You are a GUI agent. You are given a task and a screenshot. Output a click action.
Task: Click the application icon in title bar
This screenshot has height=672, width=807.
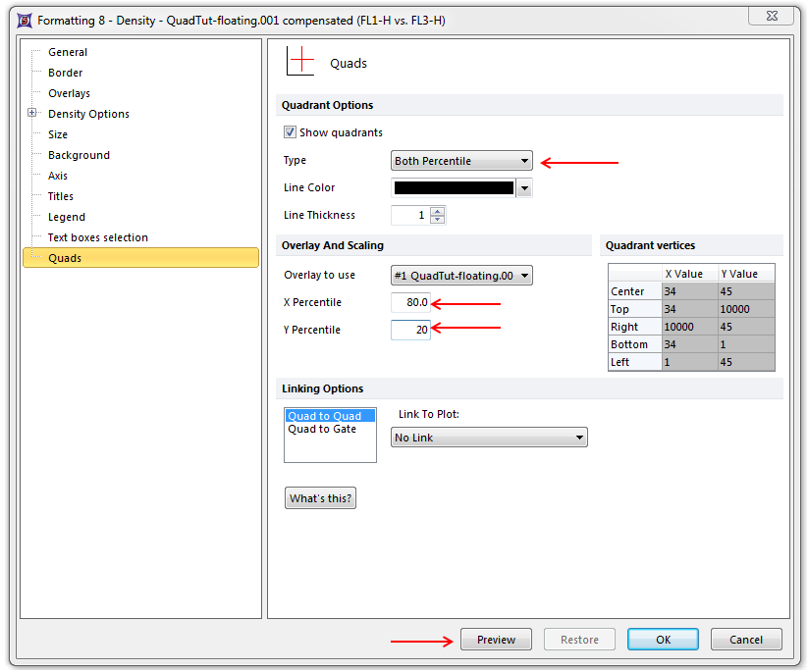23,20
